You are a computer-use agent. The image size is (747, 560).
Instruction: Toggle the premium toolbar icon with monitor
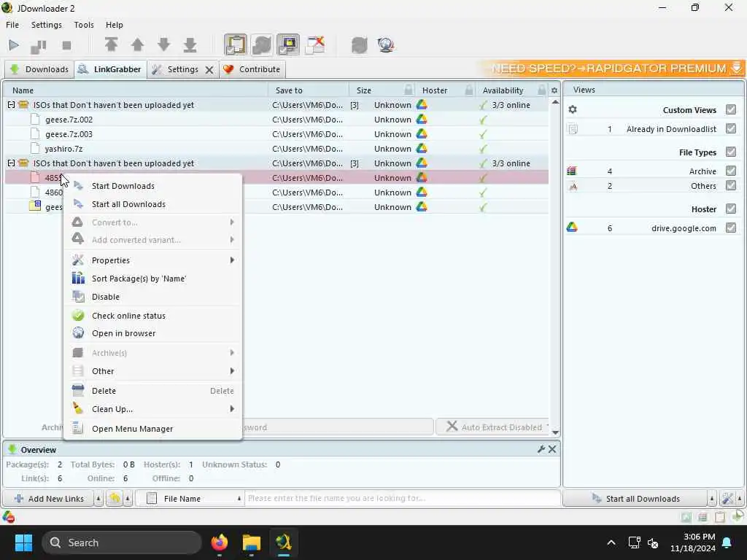(288, 44)
